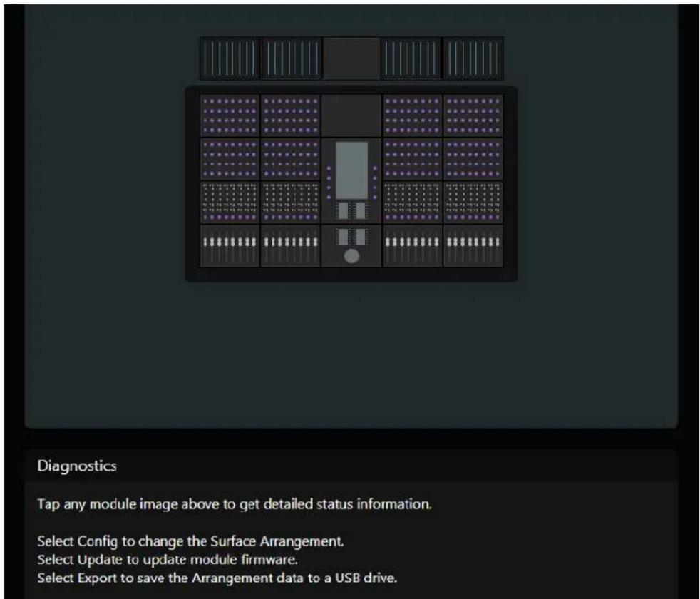This screenshot has width=700, height=599.
Task: Select lower knob module in second column
Action: click(x=291, y=158)
